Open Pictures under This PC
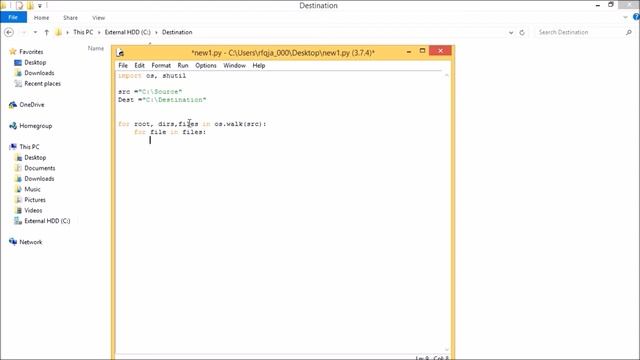Screen dimensions: 640x360 coord(35,200)
